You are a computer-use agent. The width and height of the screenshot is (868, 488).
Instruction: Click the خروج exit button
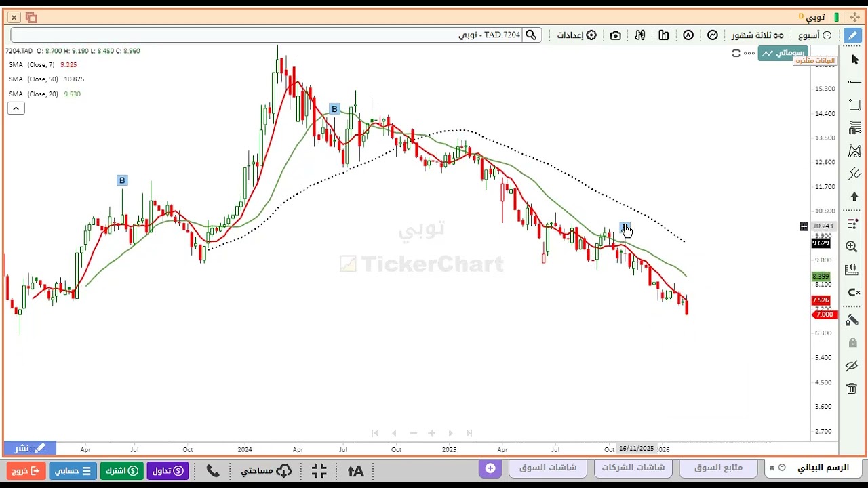click(26, 470)
